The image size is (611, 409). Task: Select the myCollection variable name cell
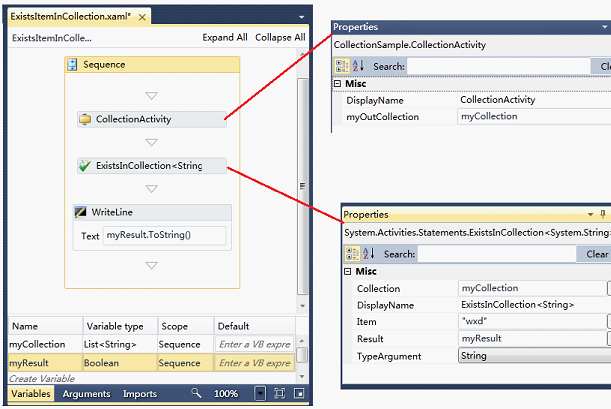coord(45,344)
